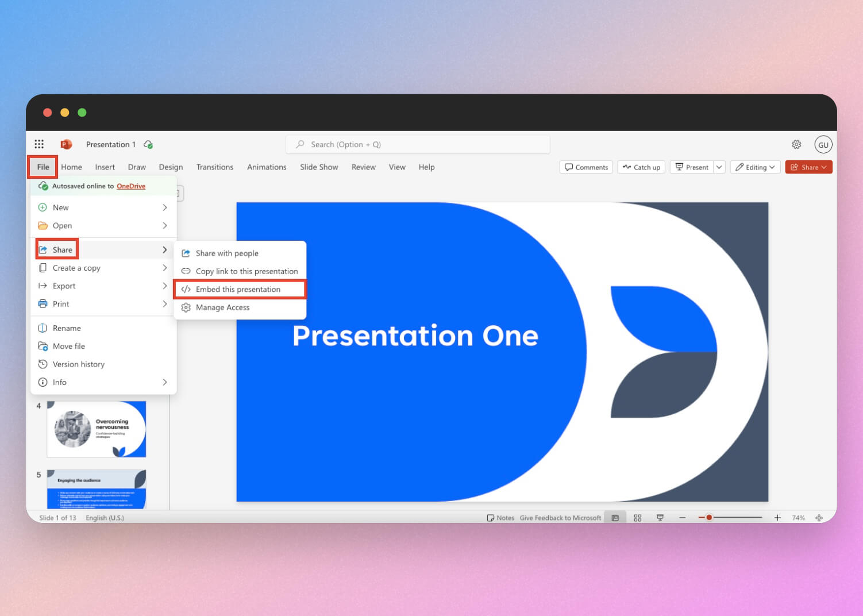Toggle the Notes pane

500,518
